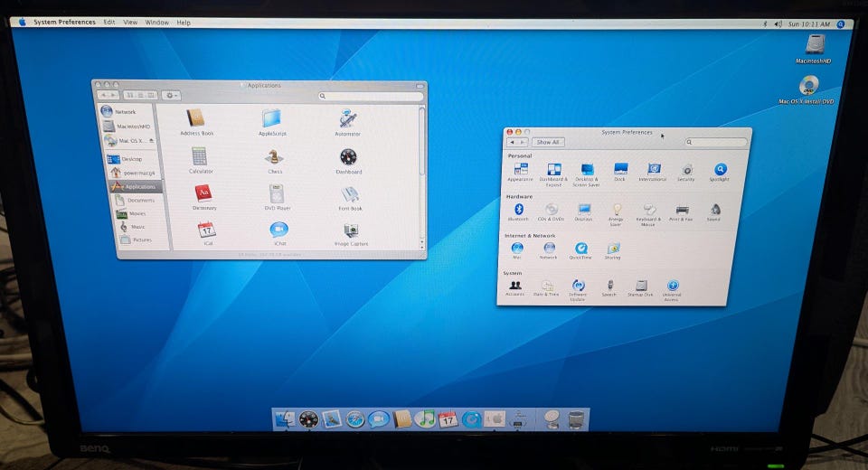The image size is (868, 470).
Task: Open Spotlight preferences pane
Action: [x=720, y=172]
